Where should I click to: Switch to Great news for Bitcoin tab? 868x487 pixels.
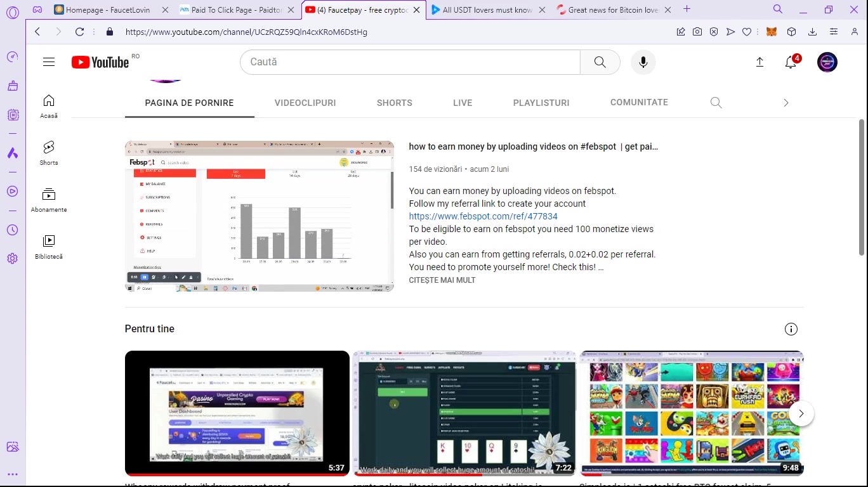(614, 10)
